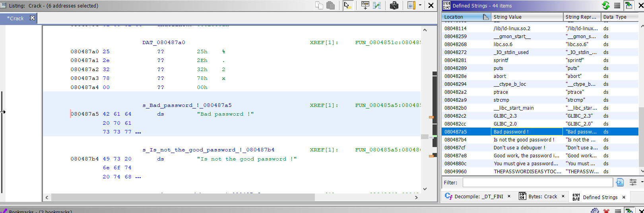Click the lines icon in Defined Strings header
Image resolution: width=644 pixels, height=213 pixels.
(x=617, y=6)
